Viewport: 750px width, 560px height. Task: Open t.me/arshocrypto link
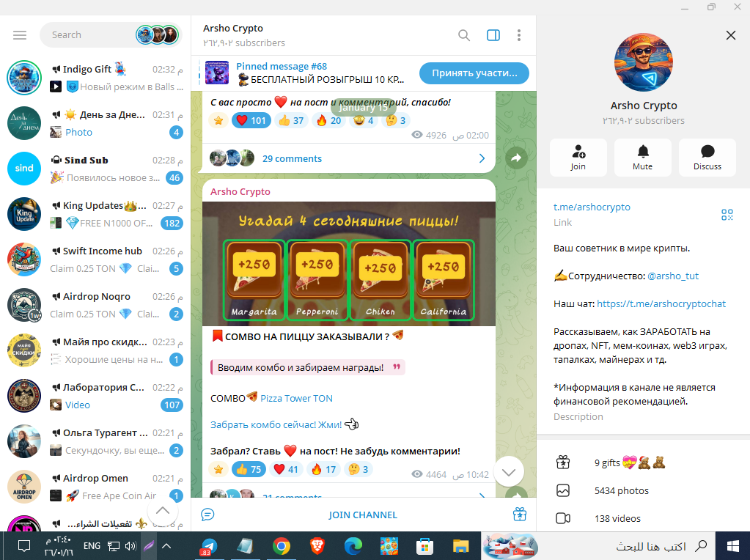[592, 207]
